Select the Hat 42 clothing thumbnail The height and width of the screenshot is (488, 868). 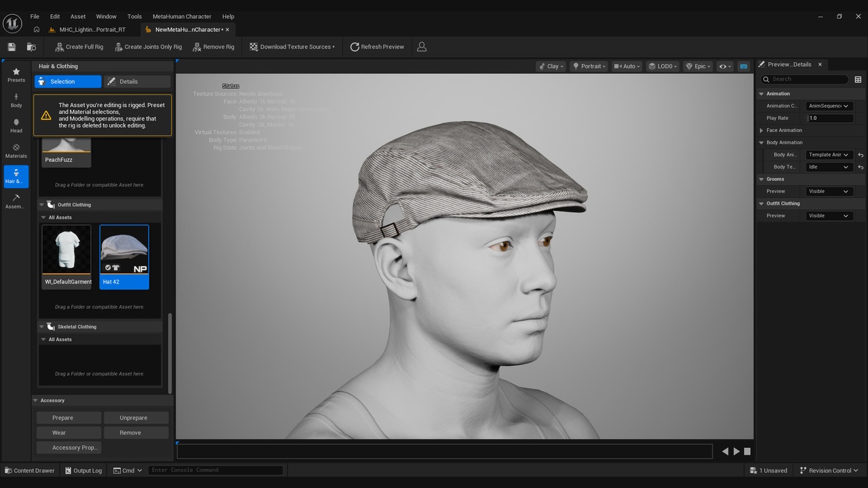[124, 257]
